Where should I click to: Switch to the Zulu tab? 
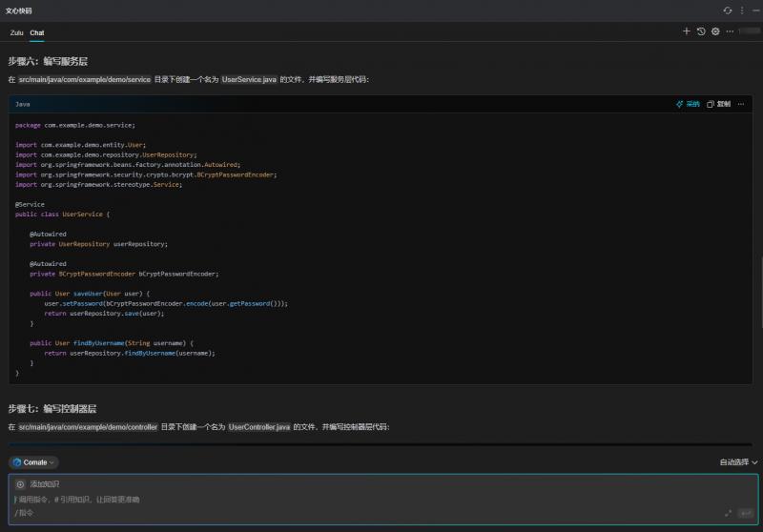(16, 32)
